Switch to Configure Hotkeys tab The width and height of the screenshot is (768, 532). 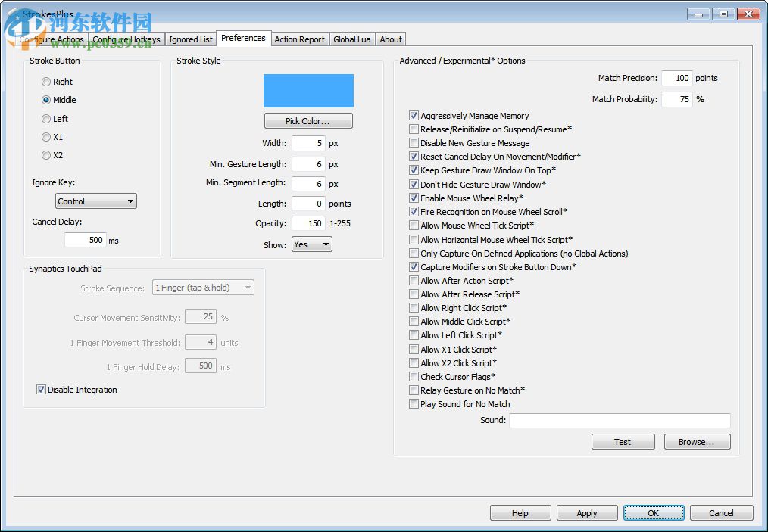[x=126, y=39]
